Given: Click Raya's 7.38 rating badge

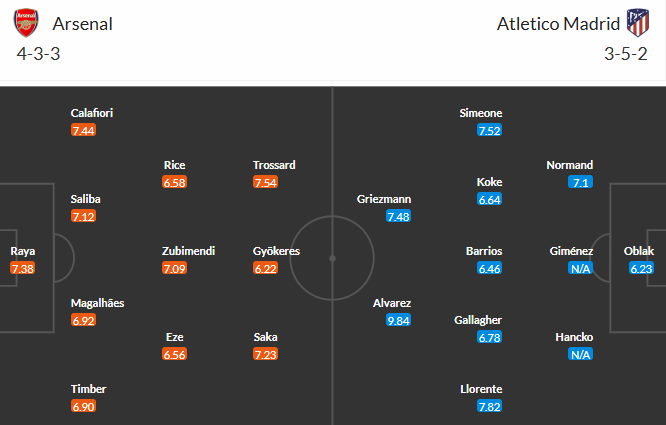Looking at the screenshot, I should (22, 269).
